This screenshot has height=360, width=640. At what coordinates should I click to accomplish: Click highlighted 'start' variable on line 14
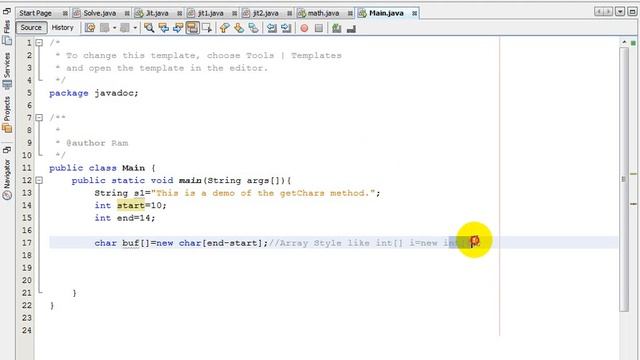coord(131,205)
